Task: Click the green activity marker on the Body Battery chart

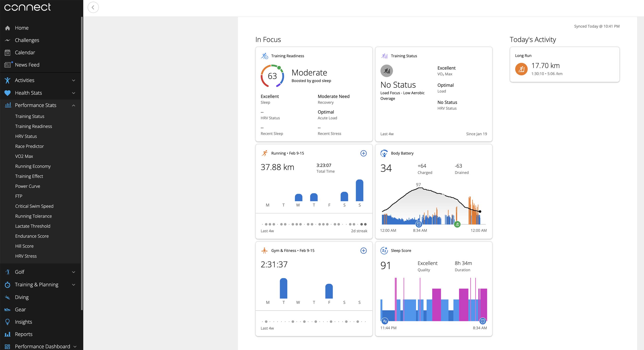Action: tap(457, 224)
